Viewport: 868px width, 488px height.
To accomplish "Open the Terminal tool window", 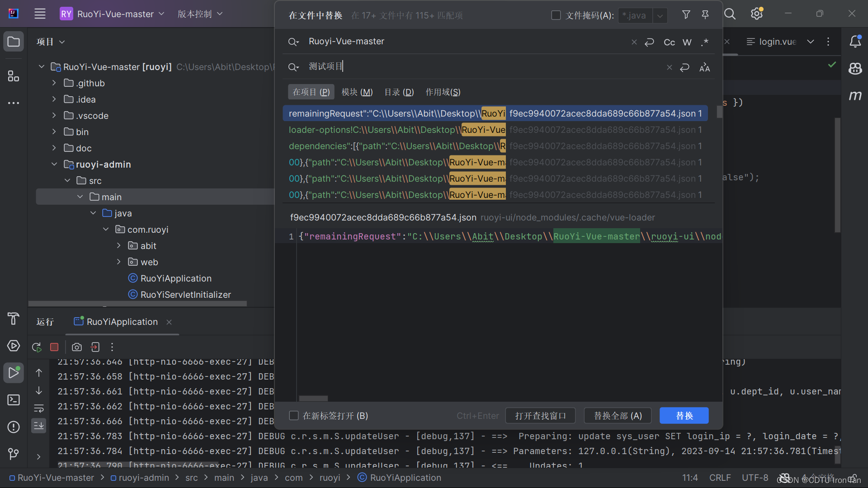I will click(14, 400).
